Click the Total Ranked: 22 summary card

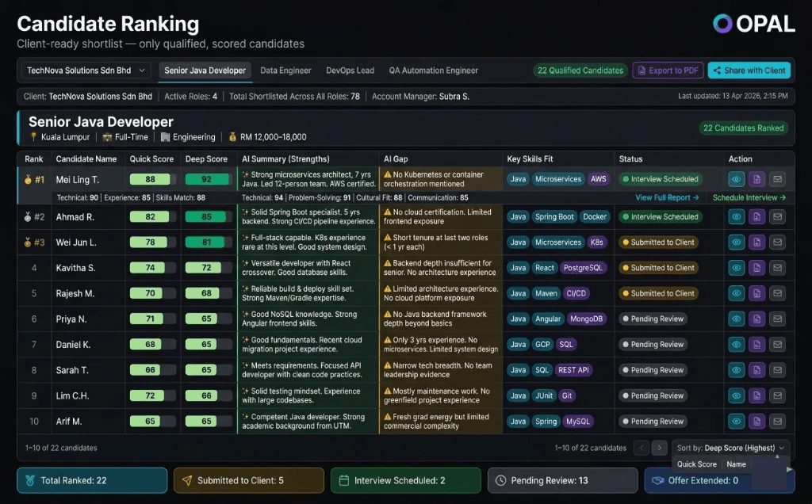coord(92,481)
